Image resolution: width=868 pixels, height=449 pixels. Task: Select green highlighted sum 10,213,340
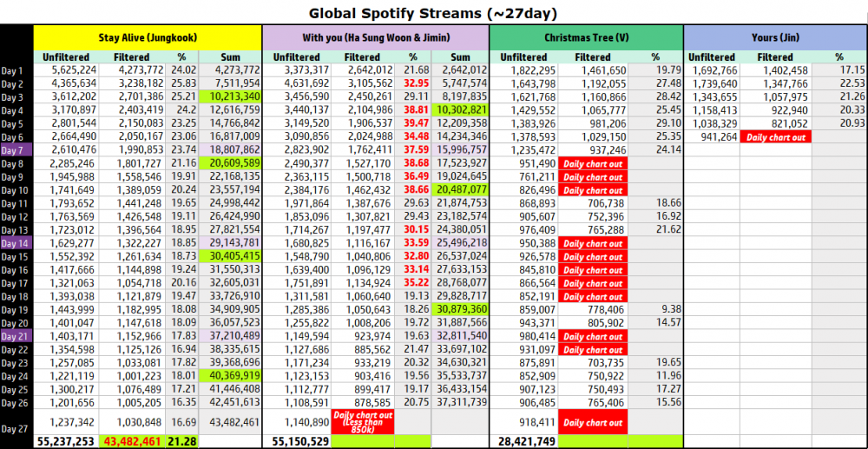click(230, 97)
